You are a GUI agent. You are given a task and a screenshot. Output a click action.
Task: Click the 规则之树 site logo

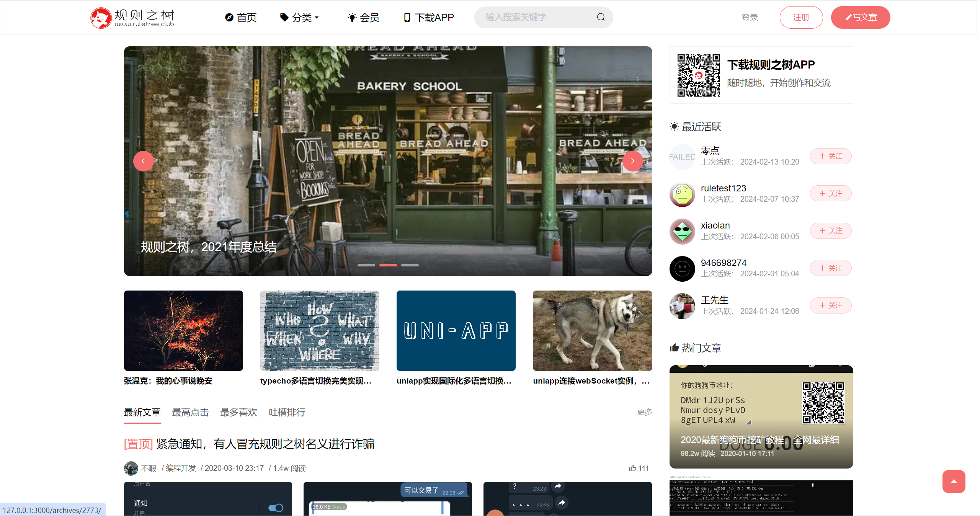132,18
